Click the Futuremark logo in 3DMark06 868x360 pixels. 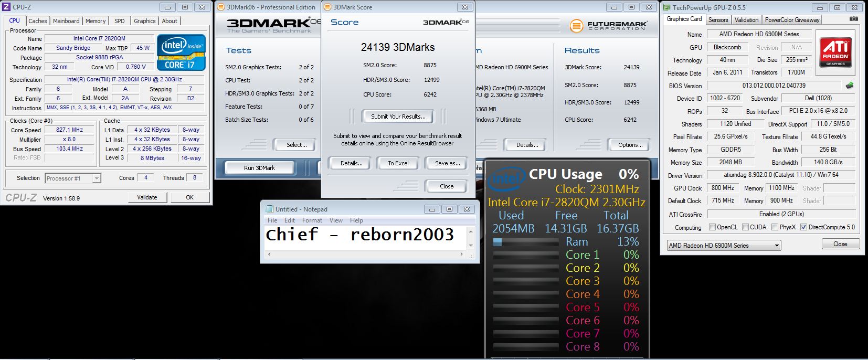[x=608, y=25]
